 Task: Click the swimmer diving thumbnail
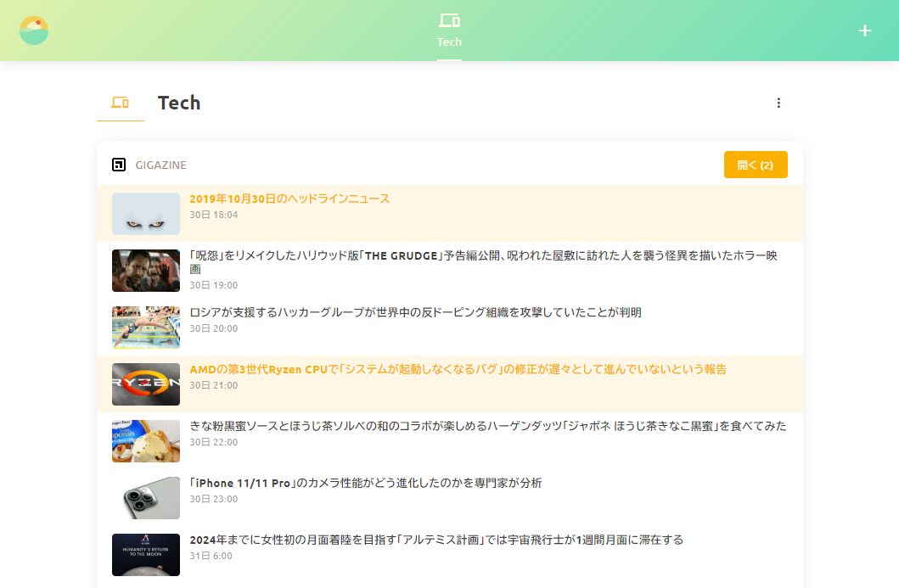point(146,328)
